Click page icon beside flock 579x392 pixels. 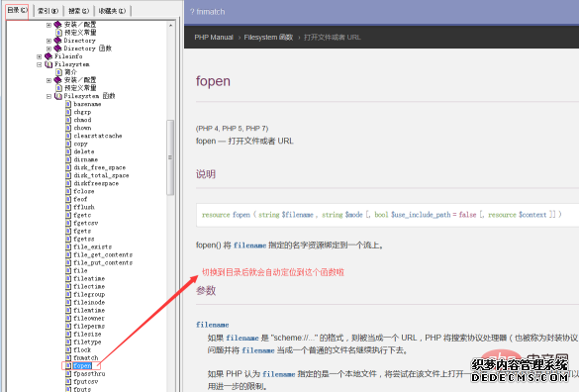coord(68,349)
